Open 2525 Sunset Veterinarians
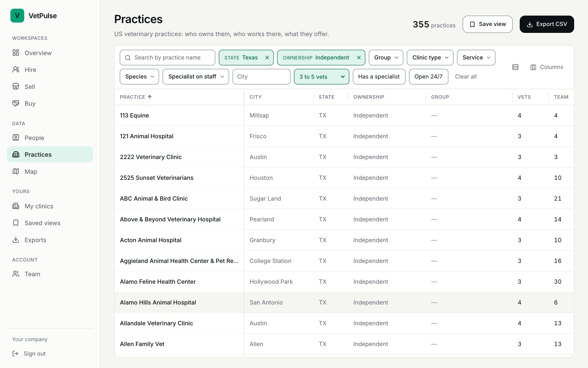 point(344,178)
